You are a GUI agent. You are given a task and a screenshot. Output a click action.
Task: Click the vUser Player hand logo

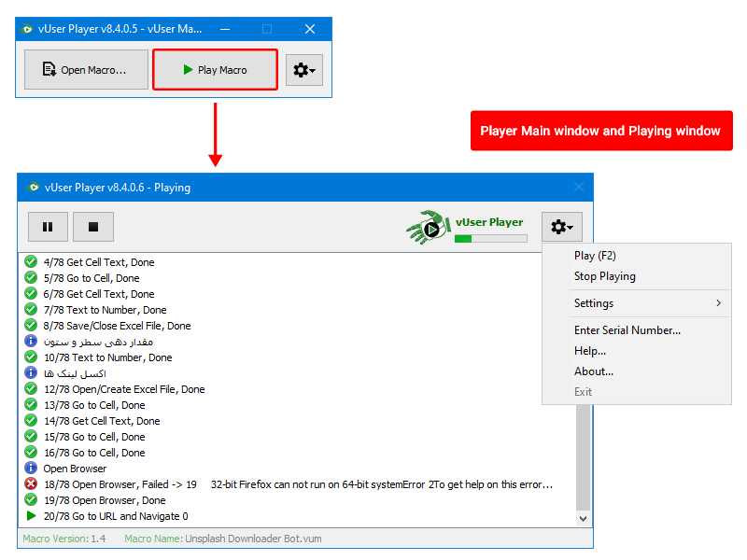tap(429, 228)
